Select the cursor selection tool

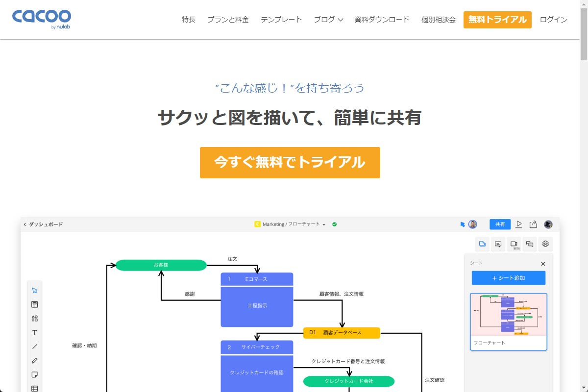point(35,290)
